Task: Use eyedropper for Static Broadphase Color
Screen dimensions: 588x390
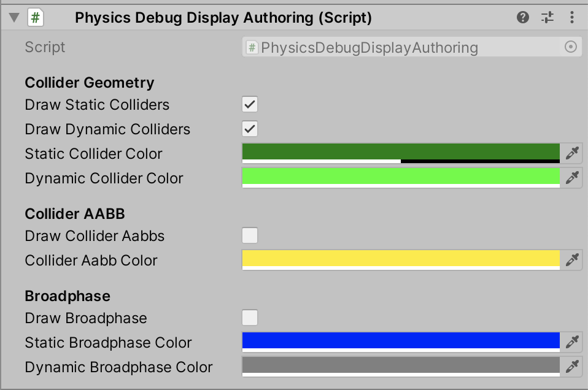Action: (x=572, y=342)
